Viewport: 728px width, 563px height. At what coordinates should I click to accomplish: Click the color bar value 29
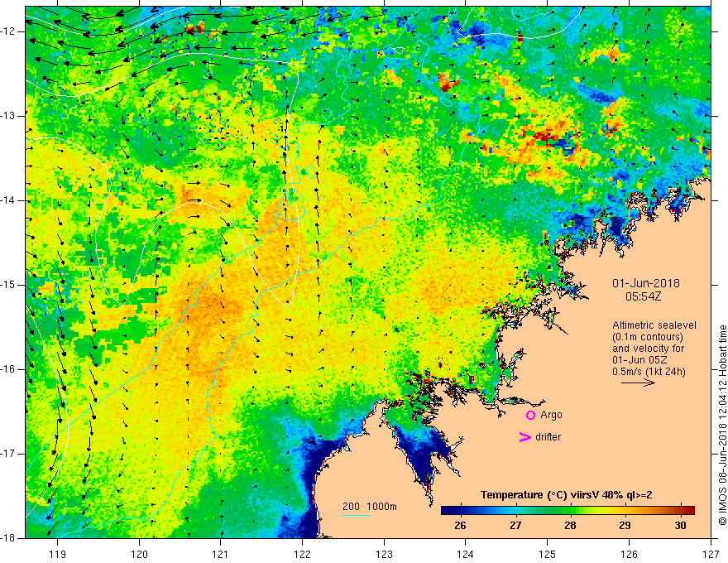click(625, 526)
